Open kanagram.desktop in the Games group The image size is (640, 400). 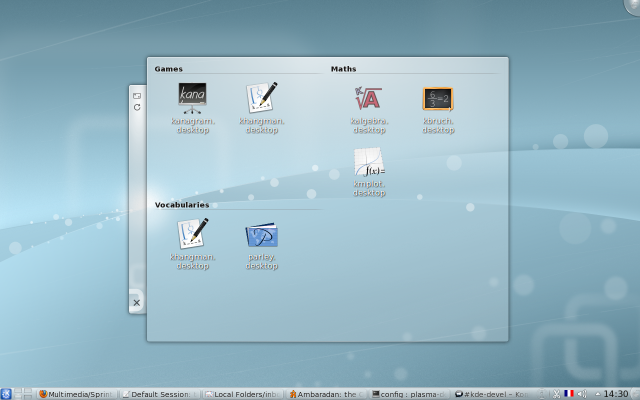coord(192,98)
